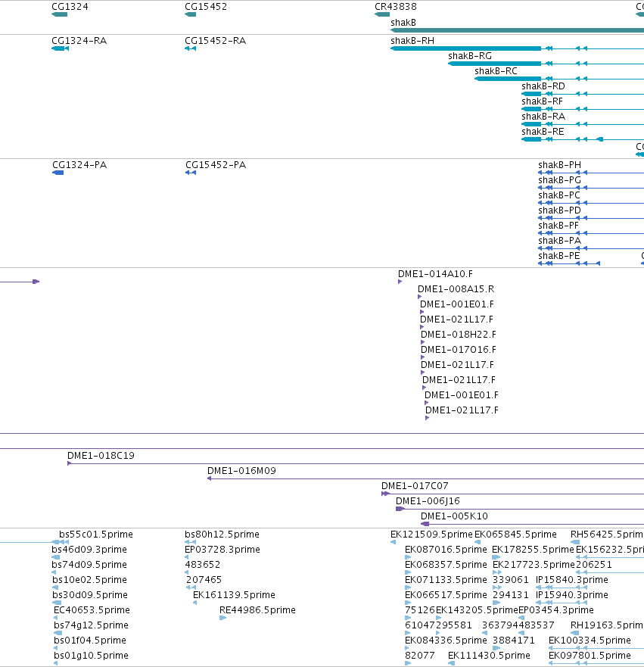The width and height of the screenshot is (644, 667).
Task: Select the long shakB gene bar
Action: click(518, 30)
